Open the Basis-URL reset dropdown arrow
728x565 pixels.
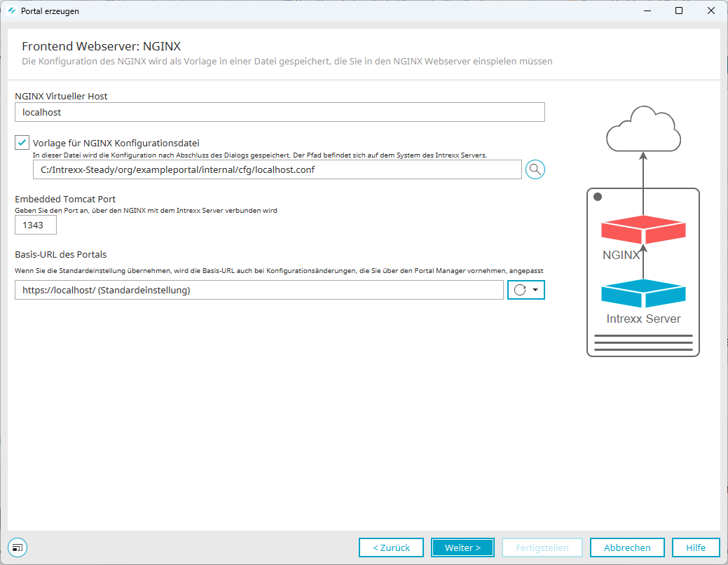pyautogui.click(x=535, y=290)
